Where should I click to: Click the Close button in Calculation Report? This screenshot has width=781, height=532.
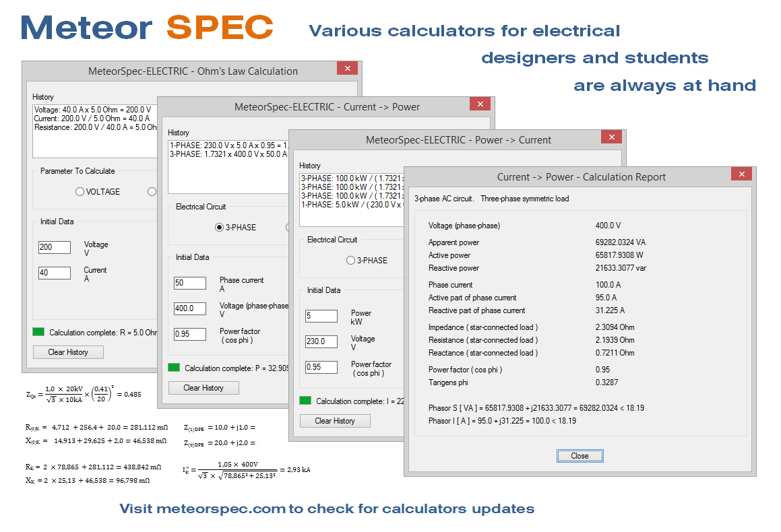point(580,456)
